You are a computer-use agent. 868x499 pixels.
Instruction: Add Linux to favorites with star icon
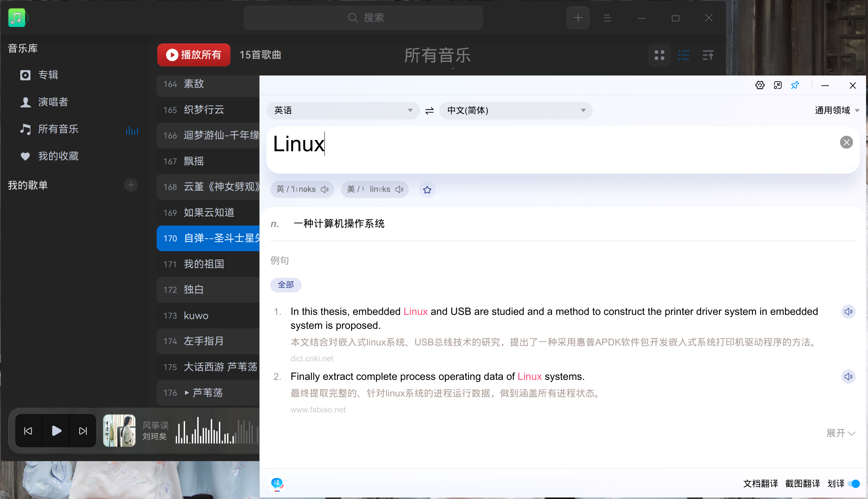[427, 190]
